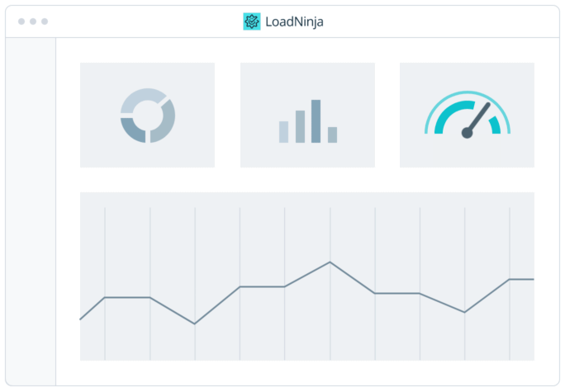Click the LoadNinja logo icon

pyautogui.click(x=251, y=21)
